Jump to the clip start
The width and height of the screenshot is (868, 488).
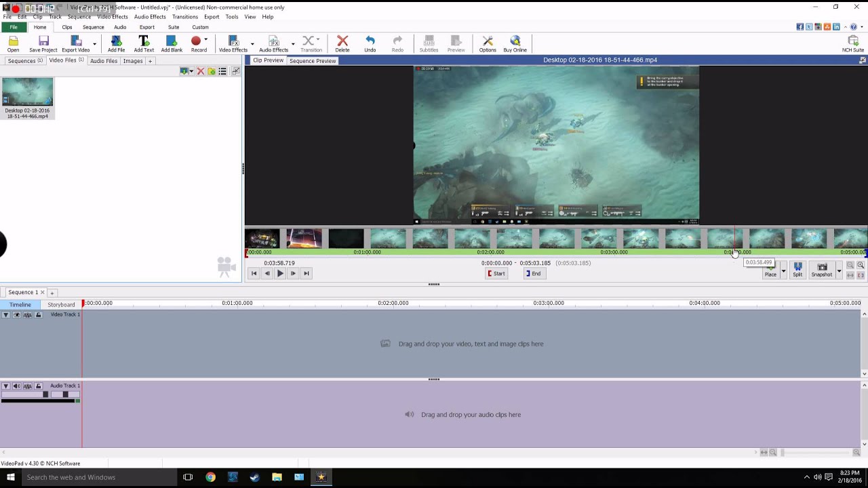click(254, 273)
